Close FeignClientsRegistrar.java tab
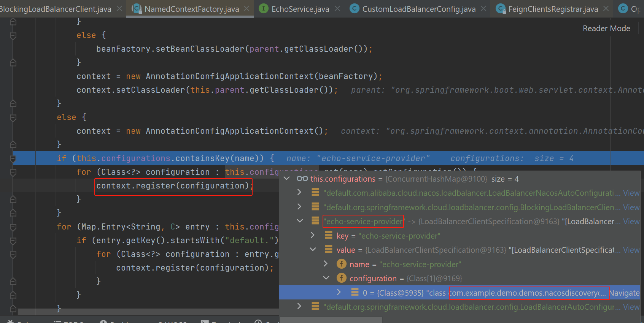This screenshot has height=323, width=644. click(x=606, y=8)
